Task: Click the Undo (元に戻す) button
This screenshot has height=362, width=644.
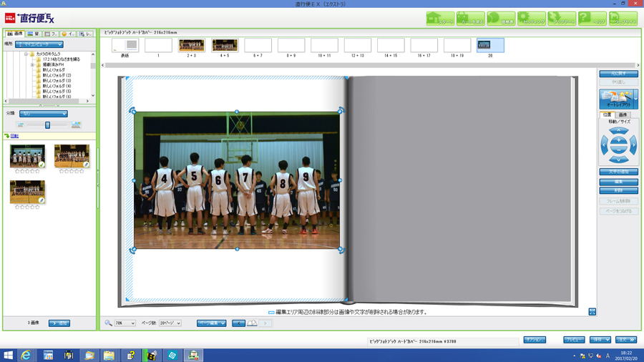Action: point(618,74)
